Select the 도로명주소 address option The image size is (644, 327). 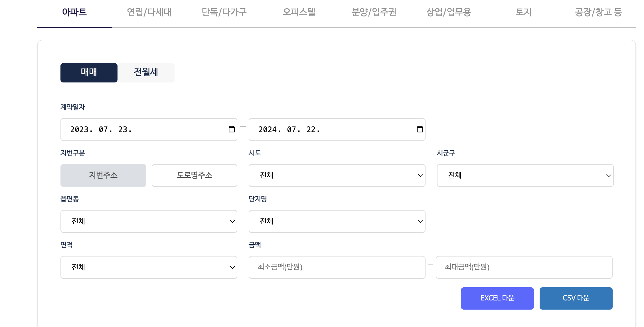[194, 175]
